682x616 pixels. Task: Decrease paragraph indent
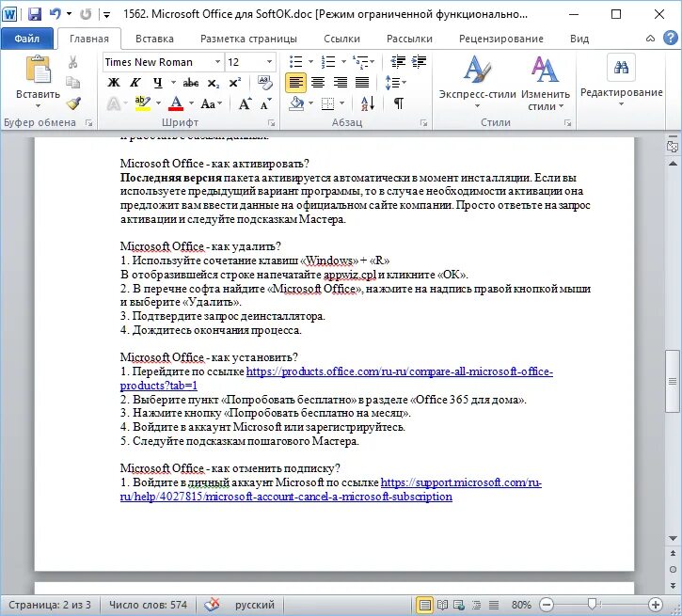(398, 62)
